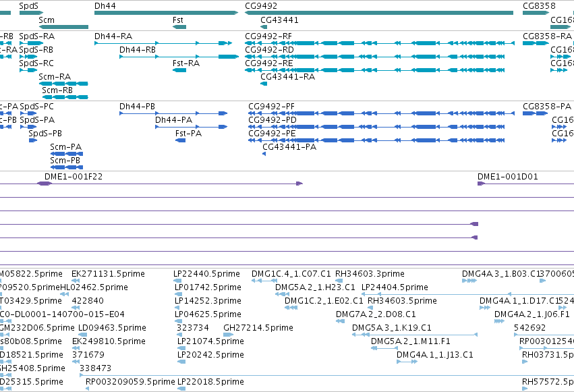The height and width of the screenshot is (392, 574).
Task: Select DMG1C.2_1.E02.C1 feature
Action: coord(291,308)
